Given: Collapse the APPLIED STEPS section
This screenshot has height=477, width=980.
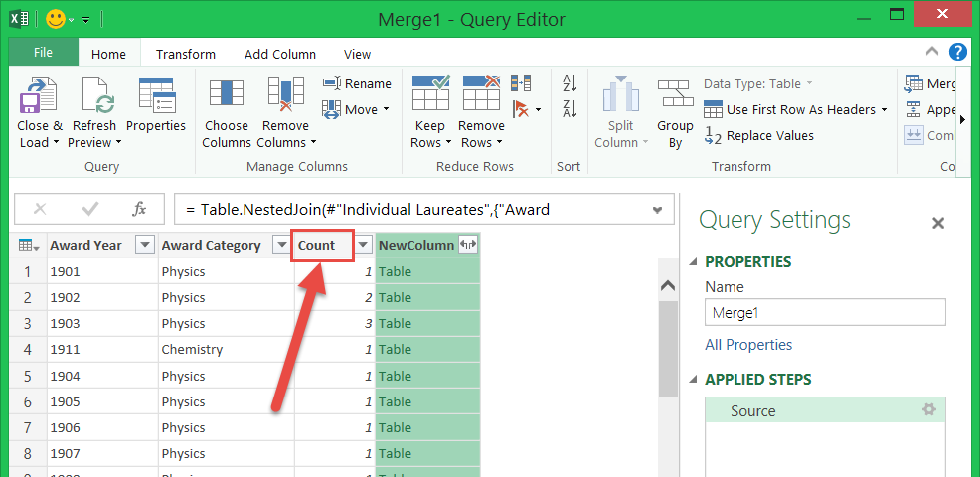Looking at the screenshot, I should (693, 380).
